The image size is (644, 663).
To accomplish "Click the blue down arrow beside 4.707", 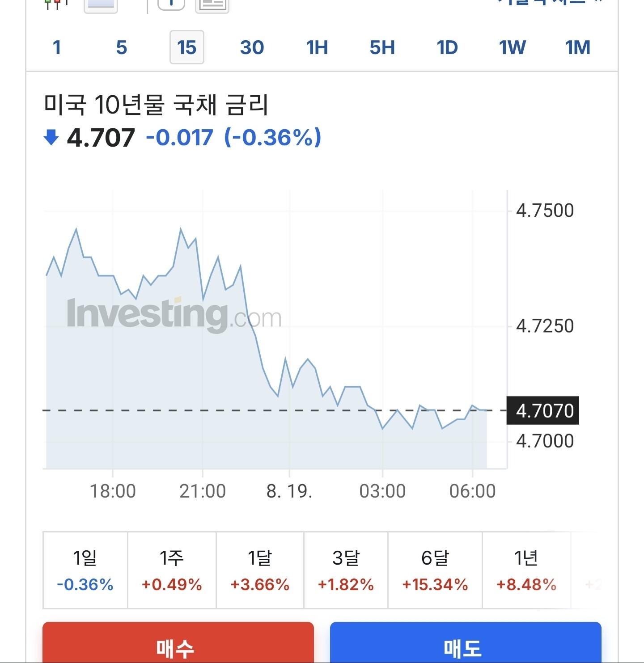I will click(x=51, y=137).
